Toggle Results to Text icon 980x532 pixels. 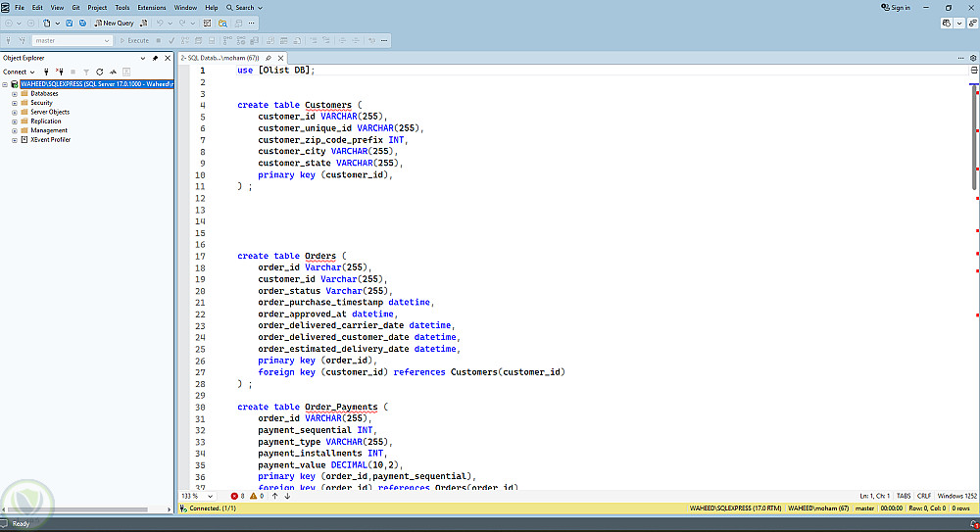[270, 40]
